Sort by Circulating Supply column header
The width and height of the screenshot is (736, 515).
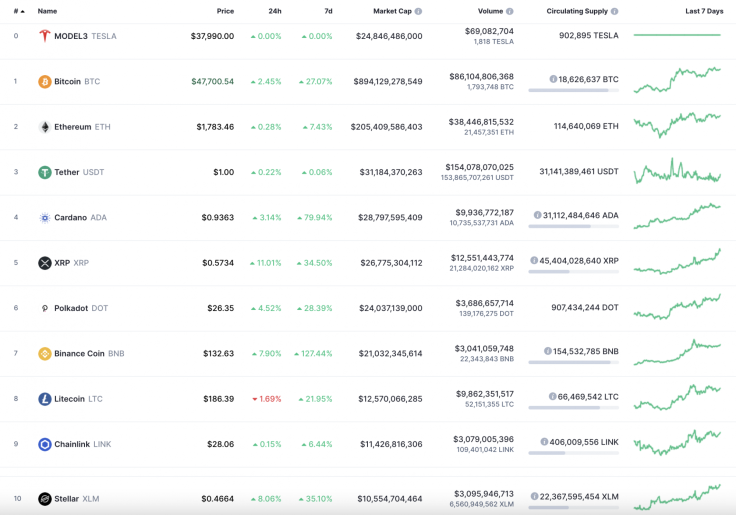(577, 11)
